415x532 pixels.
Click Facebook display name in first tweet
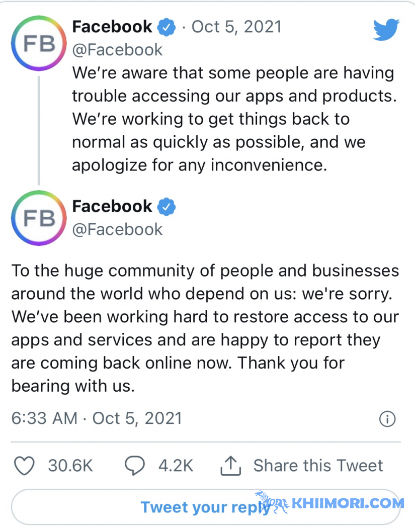[112, 27]
